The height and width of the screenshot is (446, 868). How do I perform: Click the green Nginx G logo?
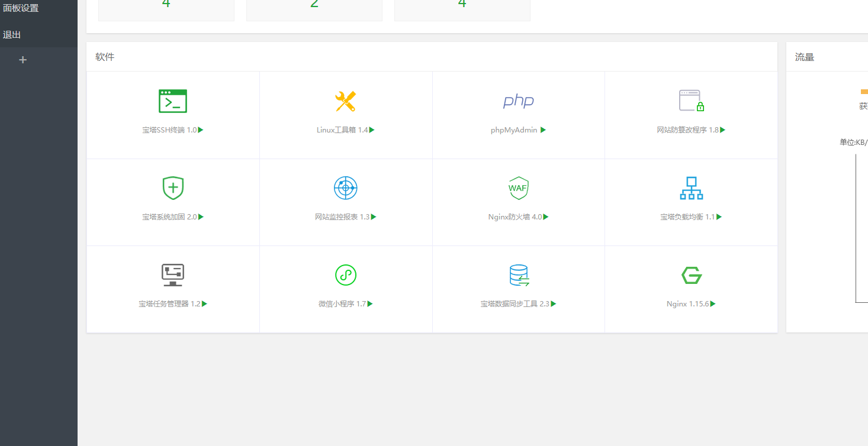tap(692, 275)
